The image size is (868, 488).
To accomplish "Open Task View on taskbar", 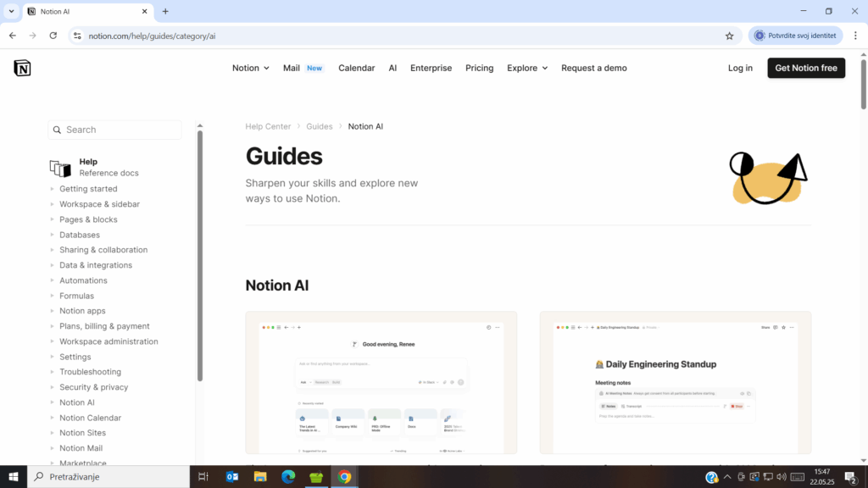I will tap(203, 476).
